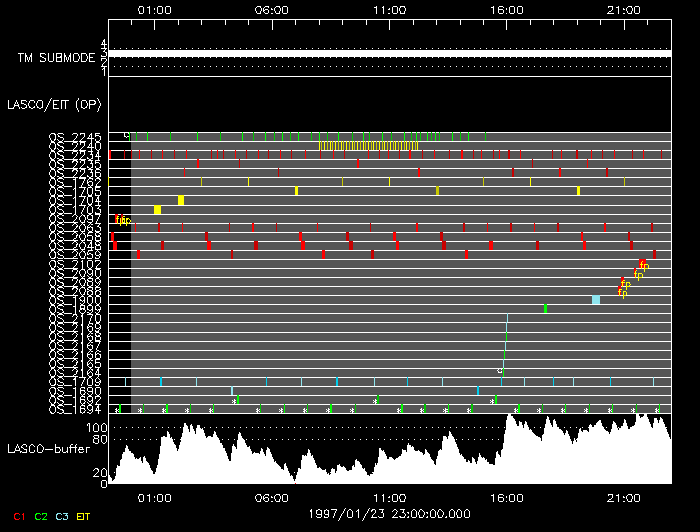Click the fp marker cluster at left edge
The height and width of the screenshot is (532, 700).
(x=123, y=220)
